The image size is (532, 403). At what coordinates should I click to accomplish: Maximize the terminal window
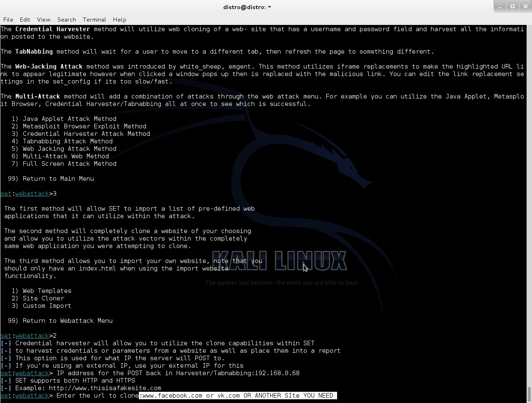click(x=512, y=6)
